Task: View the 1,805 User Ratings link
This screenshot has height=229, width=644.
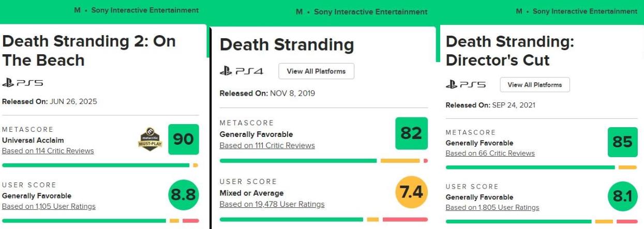Action: (x=492, y=208)
